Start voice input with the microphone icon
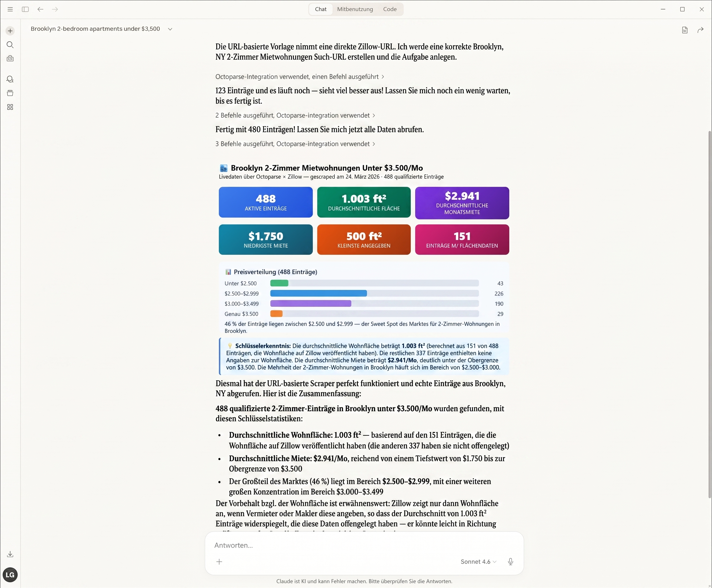 [510, 562]
